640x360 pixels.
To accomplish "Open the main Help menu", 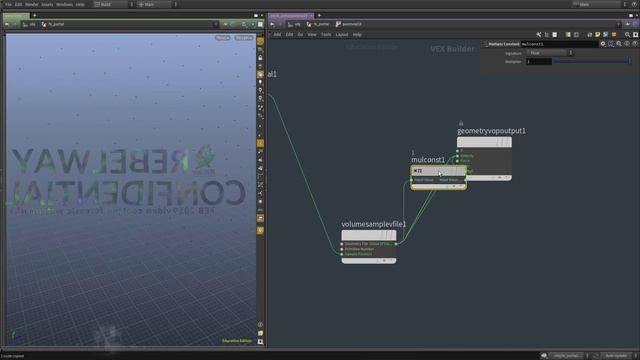I will tap(80, 4).
